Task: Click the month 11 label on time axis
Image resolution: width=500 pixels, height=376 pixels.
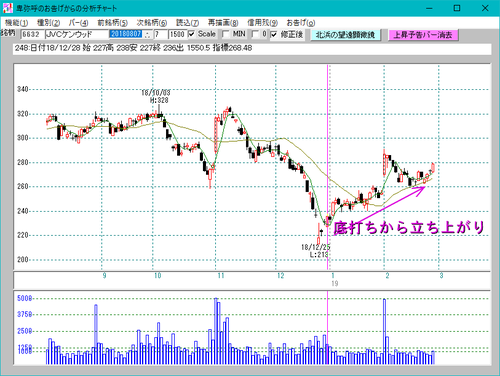Action: 221,276
